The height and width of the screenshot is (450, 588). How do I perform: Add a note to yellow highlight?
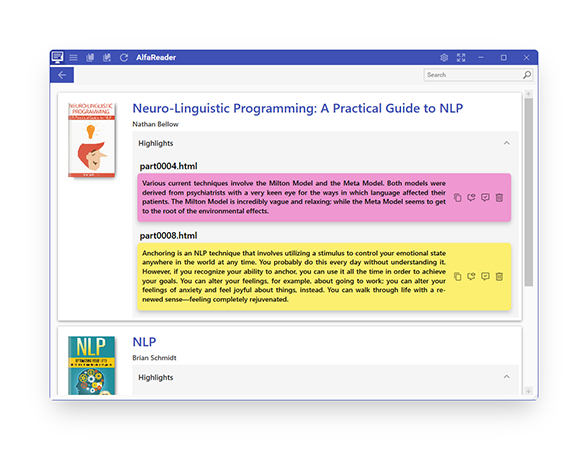pyautogui.click(x=485, y=277)
